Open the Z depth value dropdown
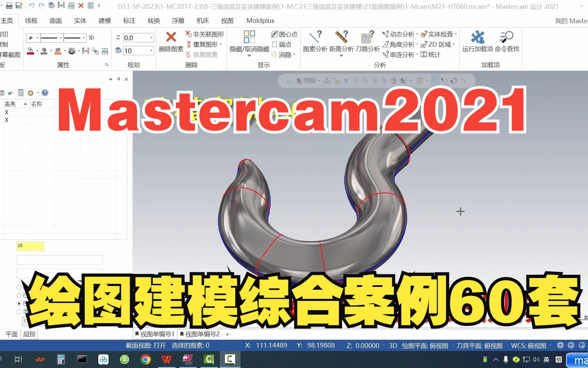 click(151, 38)
